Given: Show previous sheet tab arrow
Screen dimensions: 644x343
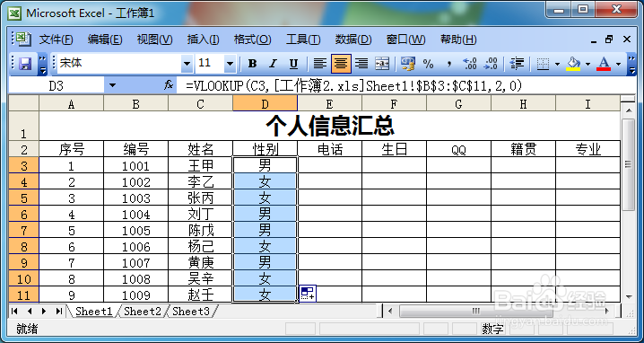Looking at the screenshot, I should [x=30, y=311].
